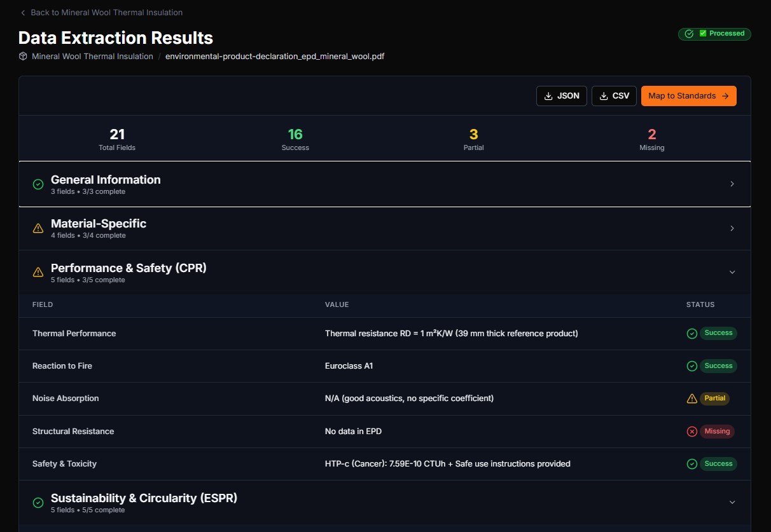Click the check icon beside Sustainability & Circularity
The width and height of the screenshot is (771, 532).
point(38,501)
